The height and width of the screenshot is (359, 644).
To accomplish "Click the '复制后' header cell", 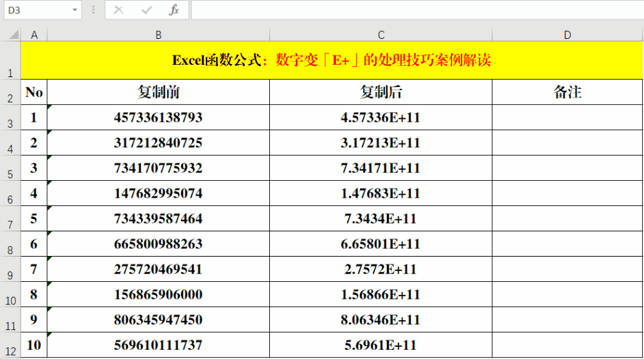I will coord(381,92).
